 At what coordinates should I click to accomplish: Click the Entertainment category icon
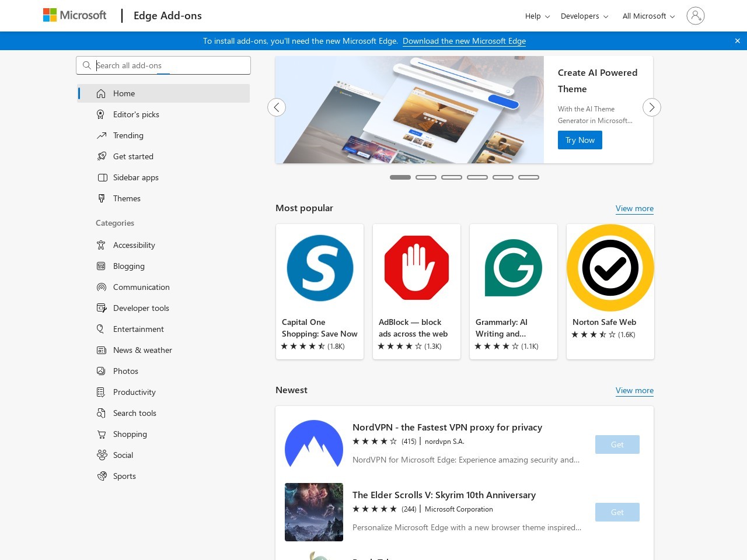point(102,329)
